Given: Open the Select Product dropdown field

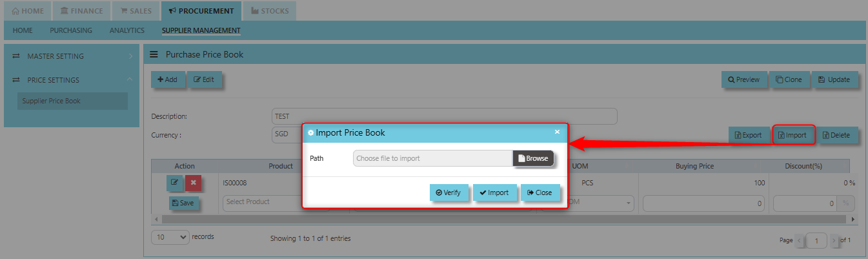Looking at the screenshot, I should [276, 202].
